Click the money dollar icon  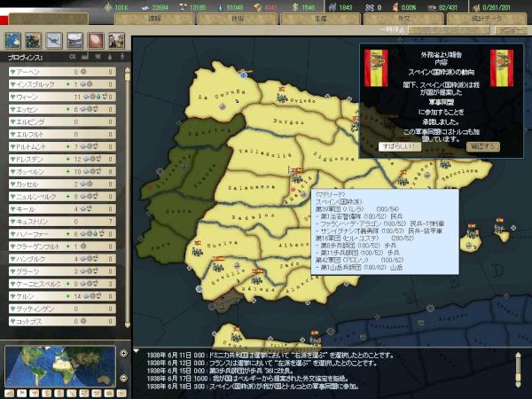pyautogui.click(x=295, y=7)
